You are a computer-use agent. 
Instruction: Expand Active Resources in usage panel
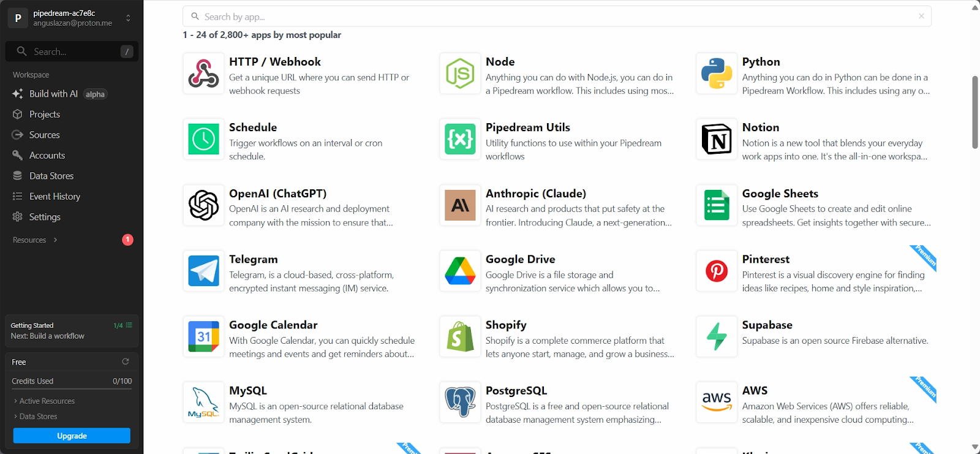44,401
